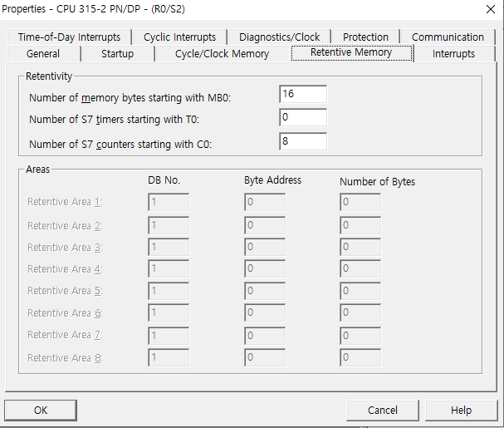The width and height of the screenshot is (504, 428).
Task: Click Retentive Area 7 DB No. field
Action: click(169, 336)
